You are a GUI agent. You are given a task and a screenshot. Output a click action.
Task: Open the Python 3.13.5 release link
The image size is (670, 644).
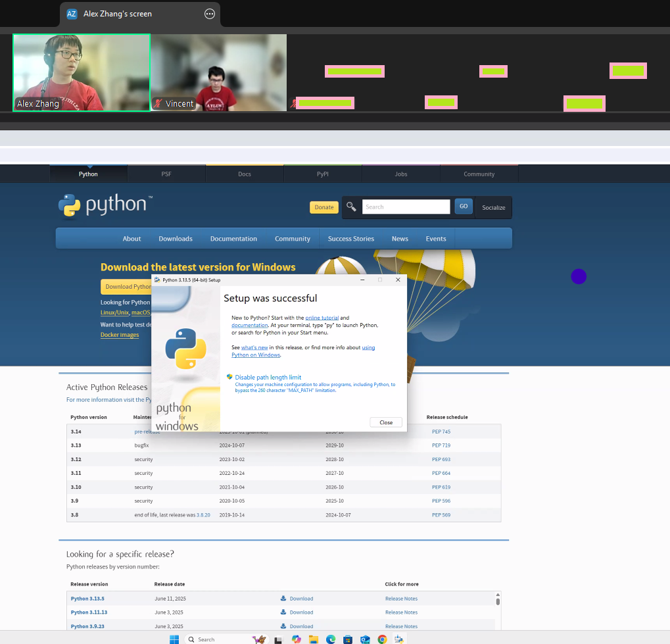tap(87, 599)
